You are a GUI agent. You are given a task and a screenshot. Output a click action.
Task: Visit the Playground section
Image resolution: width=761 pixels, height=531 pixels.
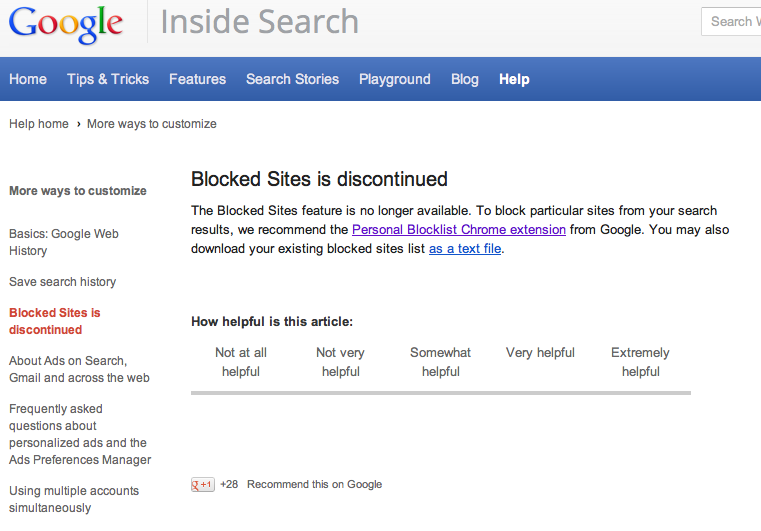pyautogui.click(x=395, y=79)
